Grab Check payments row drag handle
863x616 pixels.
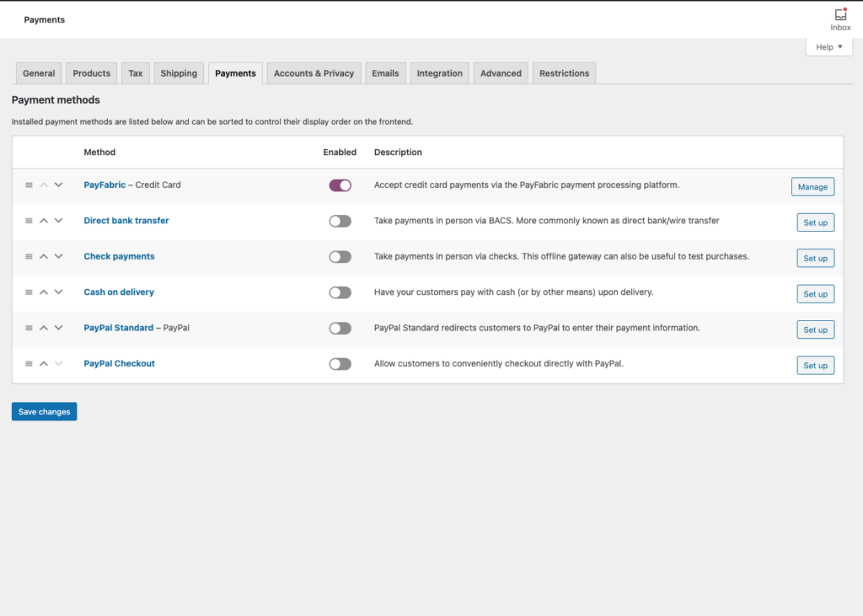[29, 256]
